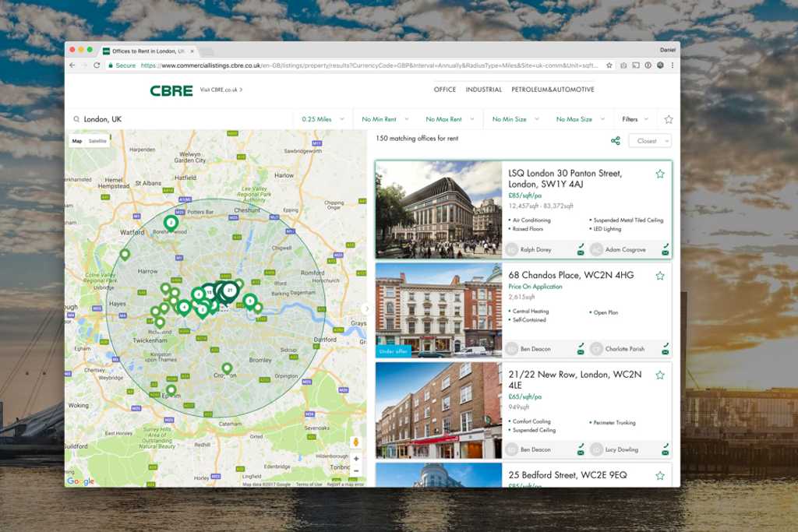The image size is (798, 532).
Task: Open the 21/22 New Row building photo
Action: tap(439, 410)
